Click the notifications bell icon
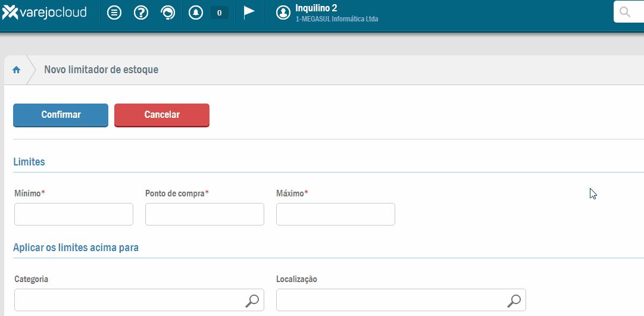Screen dimensions: 644x316 coord(195,12)
